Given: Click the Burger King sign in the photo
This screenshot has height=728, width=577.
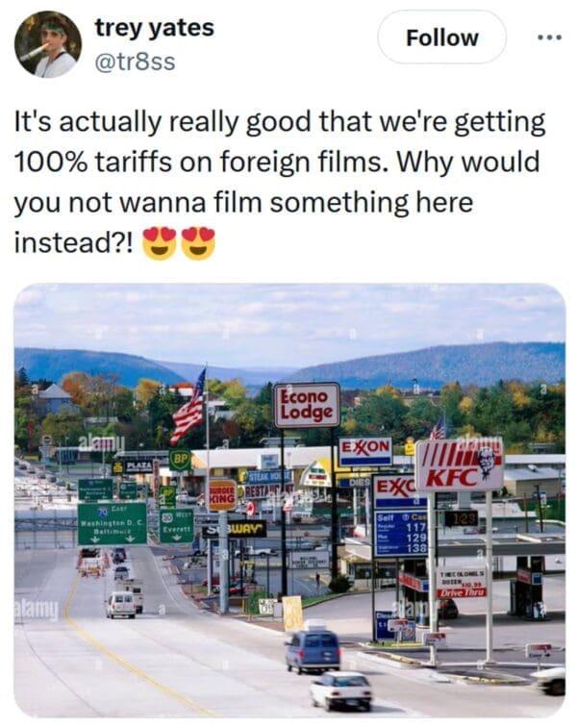Looking at the screenshot, I should (222, 495).
